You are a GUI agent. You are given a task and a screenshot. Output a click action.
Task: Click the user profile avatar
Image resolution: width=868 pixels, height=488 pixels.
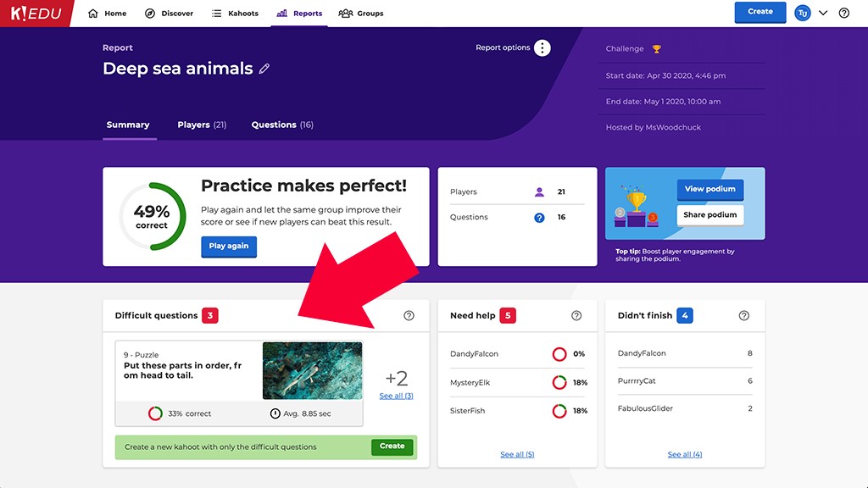802,13
